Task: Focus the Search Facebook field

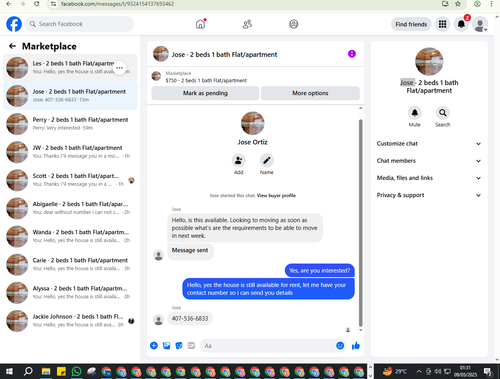Action: (80, 24)
